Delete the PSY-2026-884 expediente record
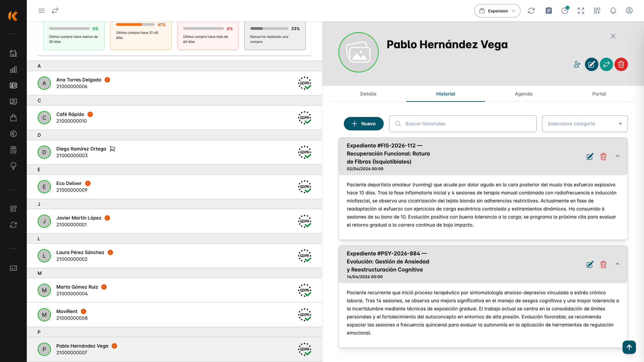 click(603, 264)
